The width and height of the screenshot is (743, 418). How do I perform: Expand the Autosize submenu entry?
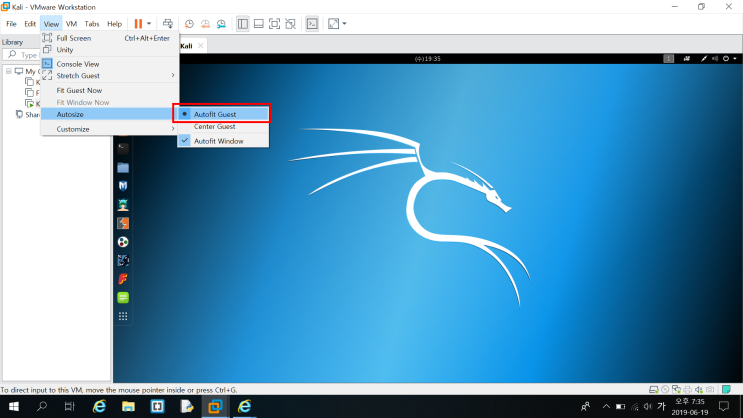(110, 114)
